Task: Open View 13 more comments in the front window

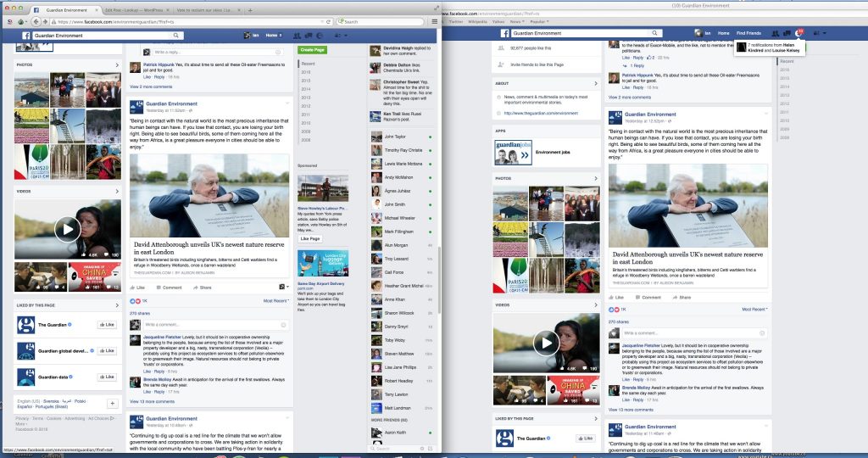Action: pyautogui.click(x=152, y=401)
